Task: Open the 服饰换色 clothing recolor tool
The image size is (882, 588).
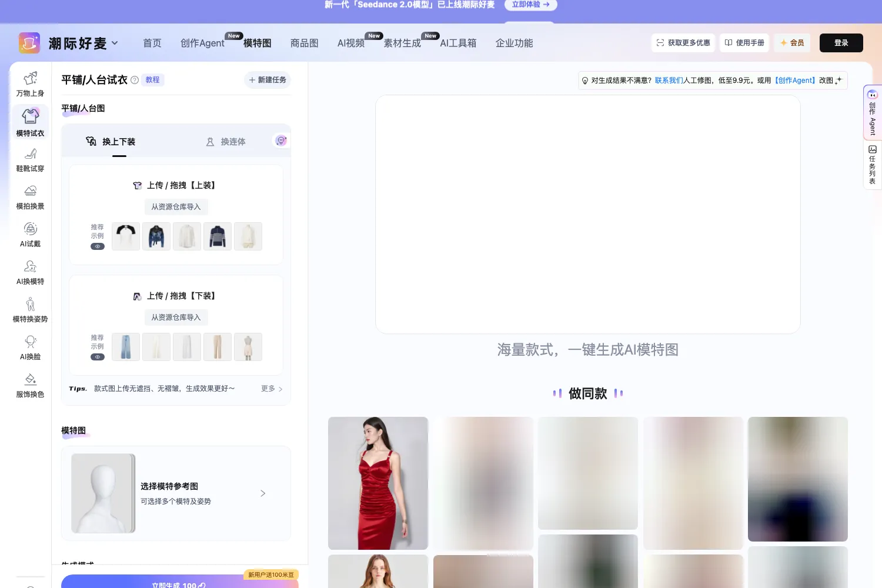Action: tap(30, 386)
